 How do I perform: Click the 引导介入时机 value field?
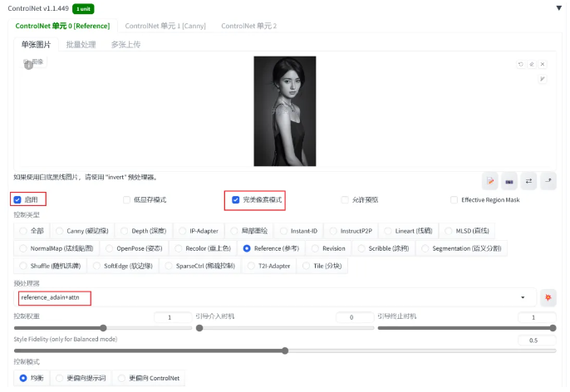click(355, 317)
